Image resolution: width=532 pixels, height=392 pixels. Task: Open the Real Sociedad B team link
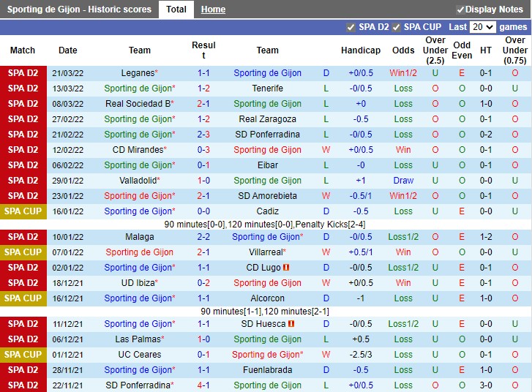tap(138, 104)
